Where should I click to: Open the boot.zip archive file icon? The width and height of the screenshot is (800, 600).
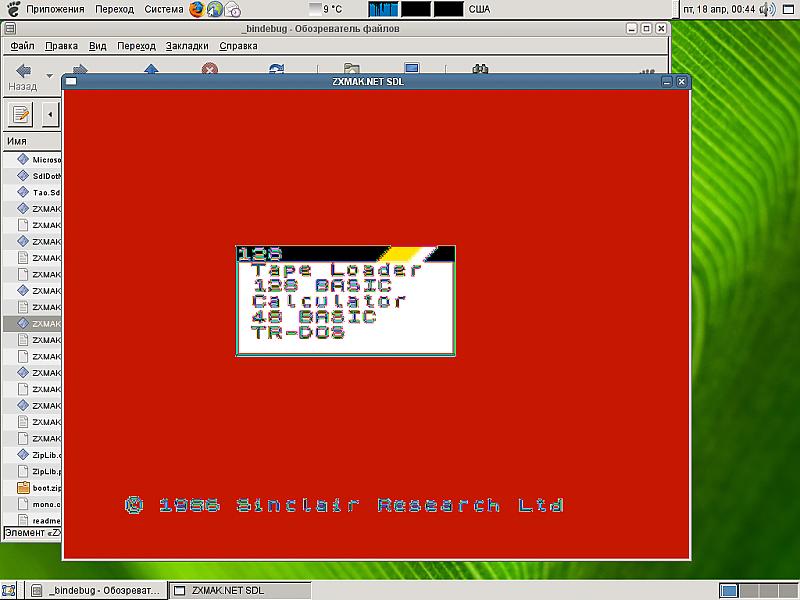tap(23, 488)
